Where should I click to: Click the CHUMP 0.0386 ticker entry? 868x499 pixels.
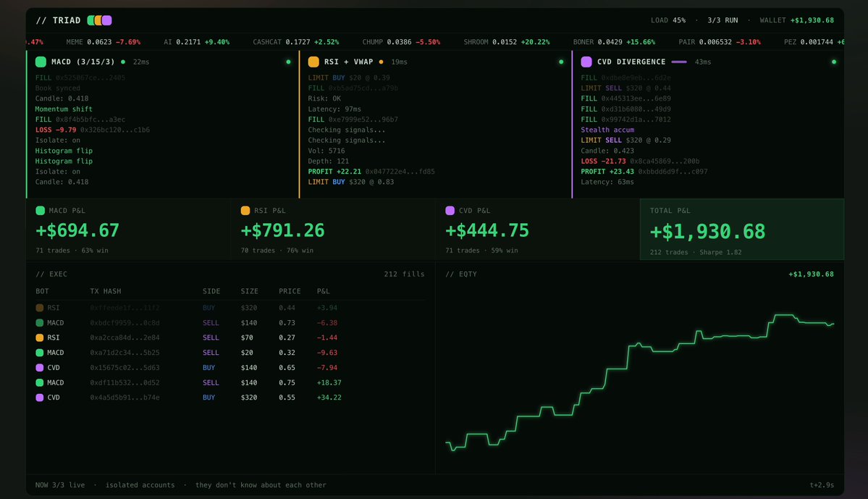coord(401,42)
